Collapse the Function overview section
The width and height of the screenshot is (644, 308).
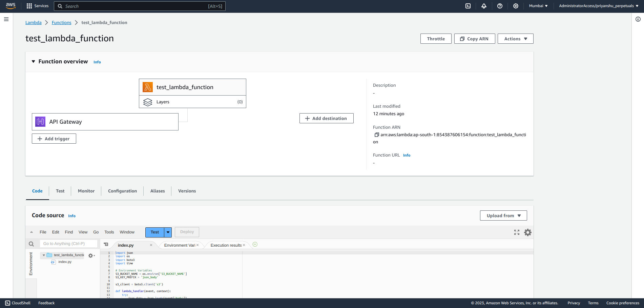[34, 61]
